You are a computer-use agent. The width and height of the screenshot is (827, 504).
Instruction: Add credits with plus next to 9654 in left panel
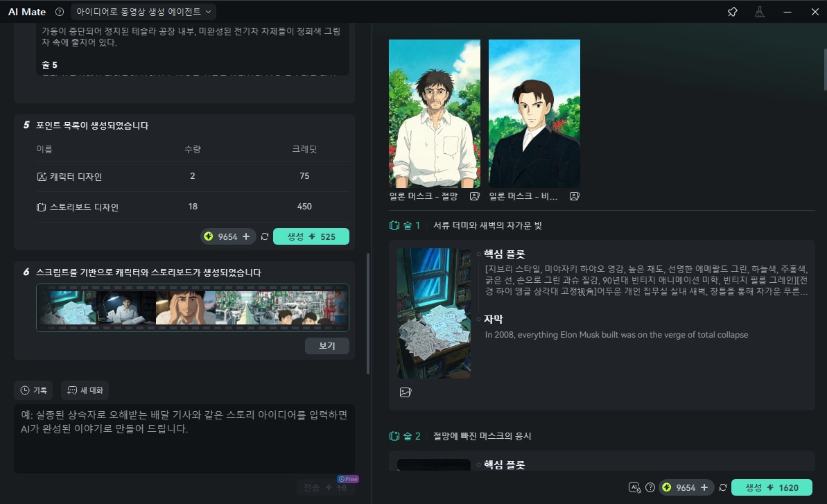point(246,236)
